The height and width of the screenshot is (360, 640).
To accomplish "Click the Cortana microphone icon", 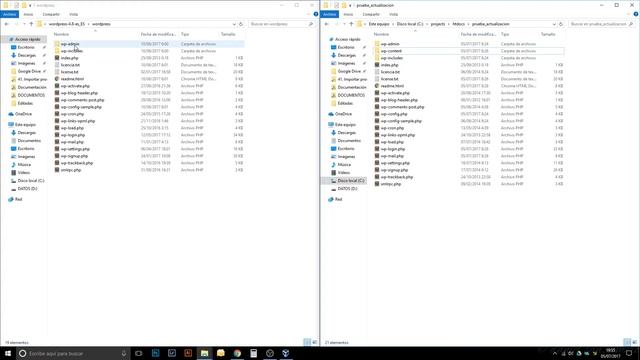I will point(124,353).
